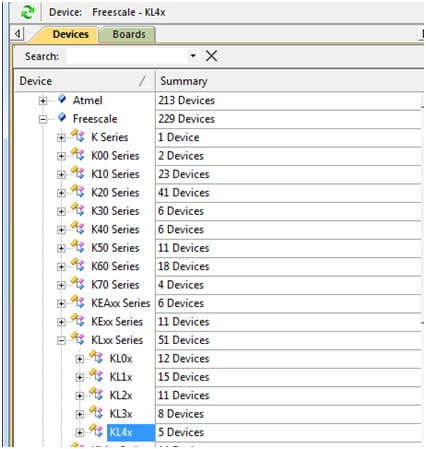426x449 pixels.
Task: Click the Atmel vendor diamond icon
Action: 62,99
